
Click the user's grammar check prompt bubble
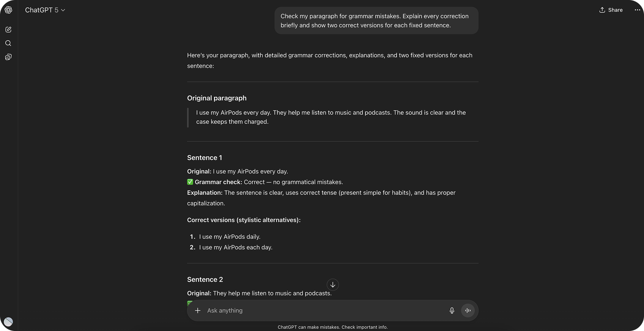[x=376, y=20]
